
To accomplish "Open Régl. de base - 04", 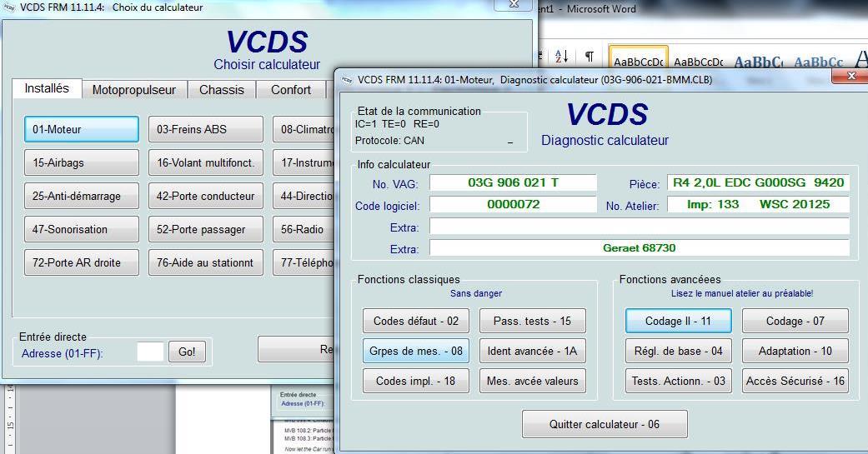I will click(678, 352).
